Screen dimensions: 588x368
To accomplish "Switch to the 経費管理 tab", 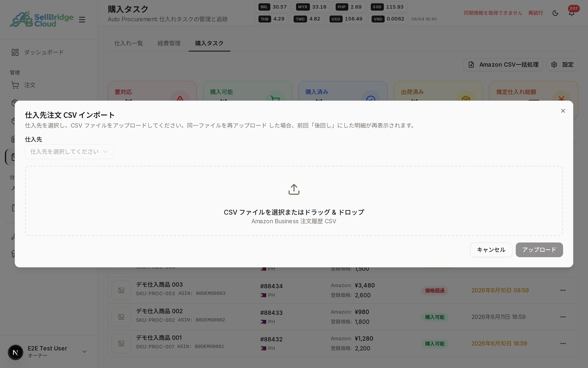I will point(169,43).
